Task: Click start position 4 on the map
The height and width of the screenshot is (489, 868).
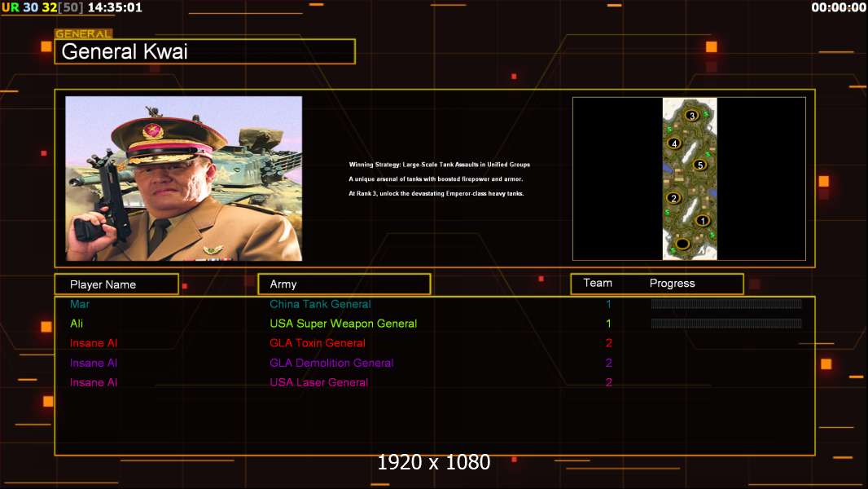Action: (674, 143)
